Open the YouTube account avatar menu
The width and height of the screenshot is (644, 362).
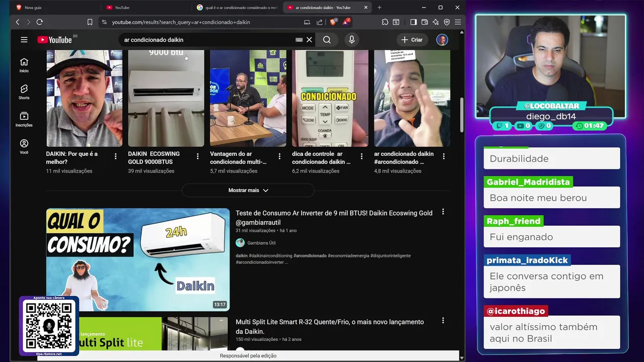442,40
